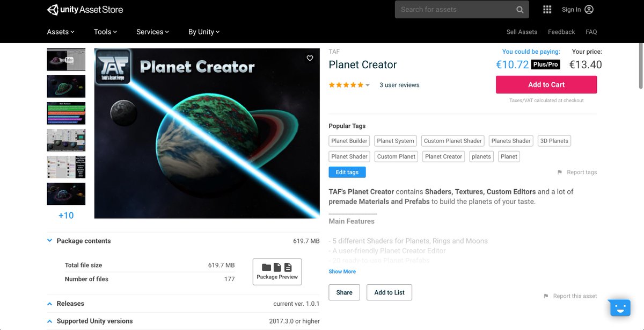Image resolution: width=644 pixels, height=330 pixels.
Task: Click the Unity Asset Store logo
Action: [x=85, y=10]
